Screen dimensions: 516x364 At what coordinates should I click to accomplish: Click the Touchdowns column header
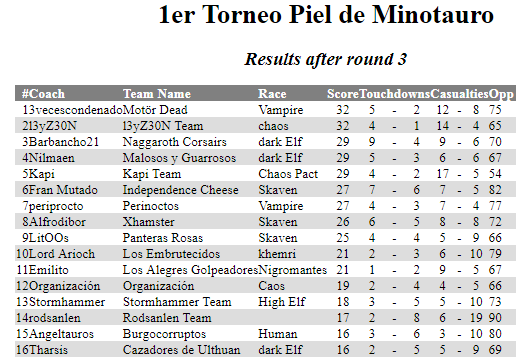(x=394, y=94)
